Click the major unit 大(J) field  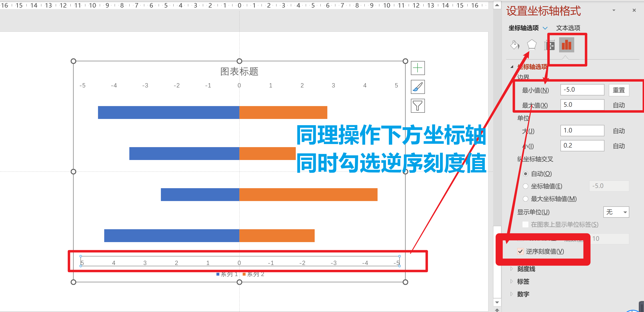click(x=582, y=130)
